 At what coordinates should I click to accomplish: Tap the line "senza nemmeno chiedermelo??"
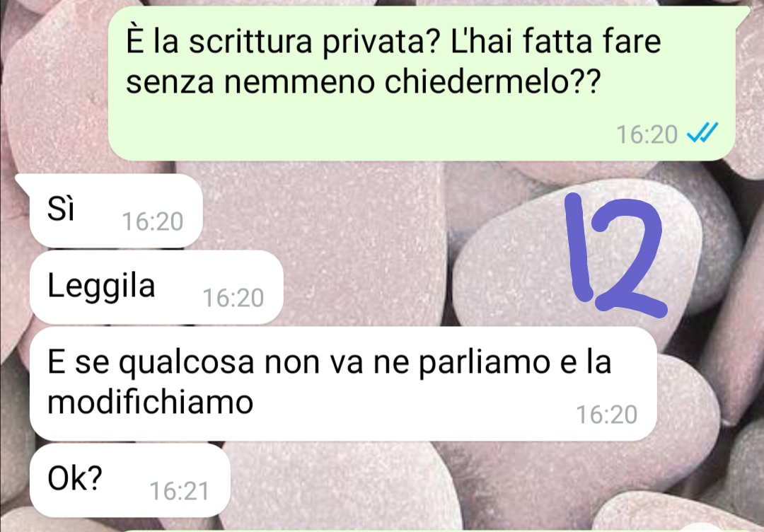(364, 81)
